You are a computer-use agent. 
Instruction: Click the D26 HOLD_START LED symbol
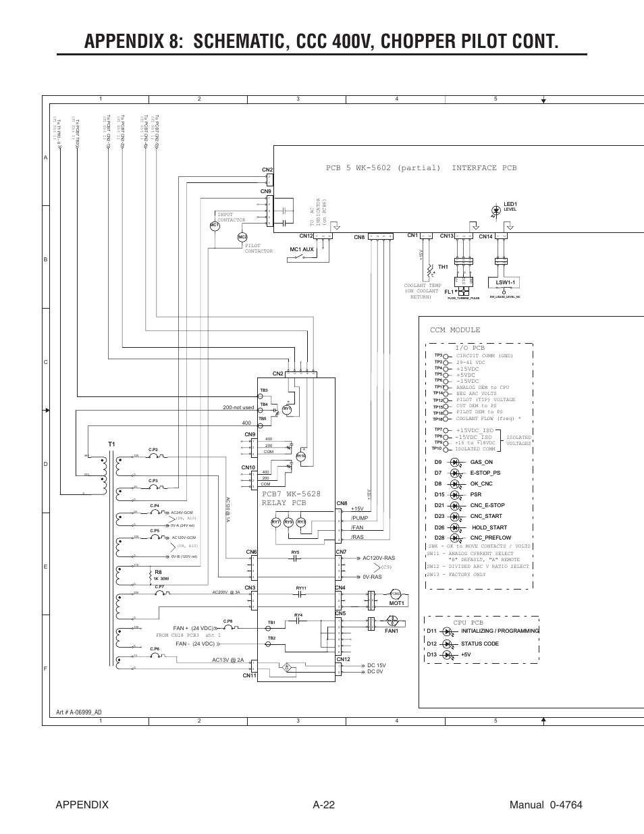pyautogui.click(x=454, y=527)
